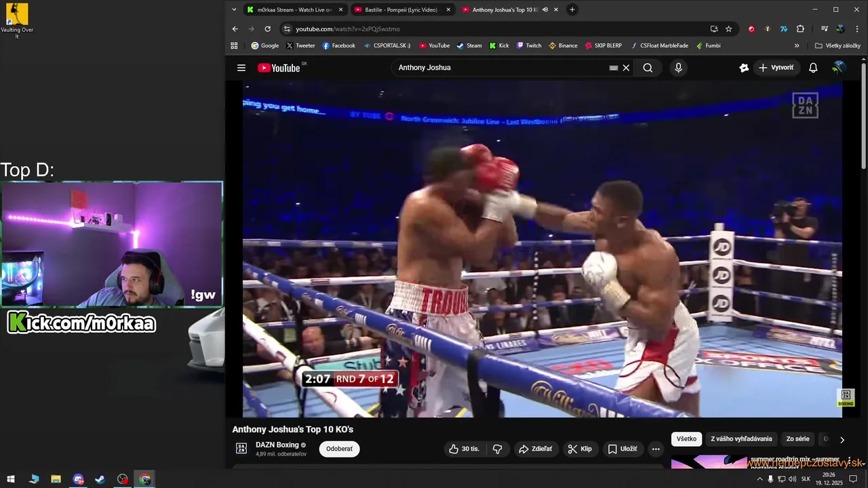Show hidden system tray icons
868x488 pixels.
click(x=759, y=479)
